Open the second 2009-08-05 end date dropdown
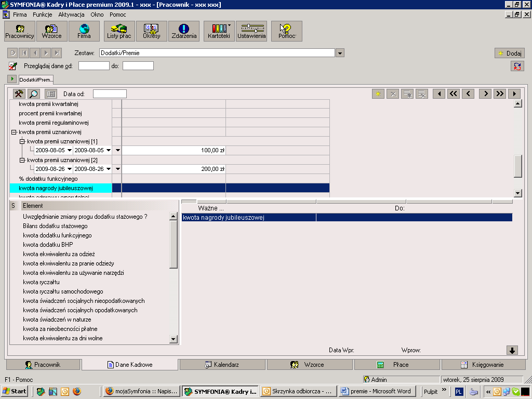The image size is (532, 399). [x=109, y=150]
